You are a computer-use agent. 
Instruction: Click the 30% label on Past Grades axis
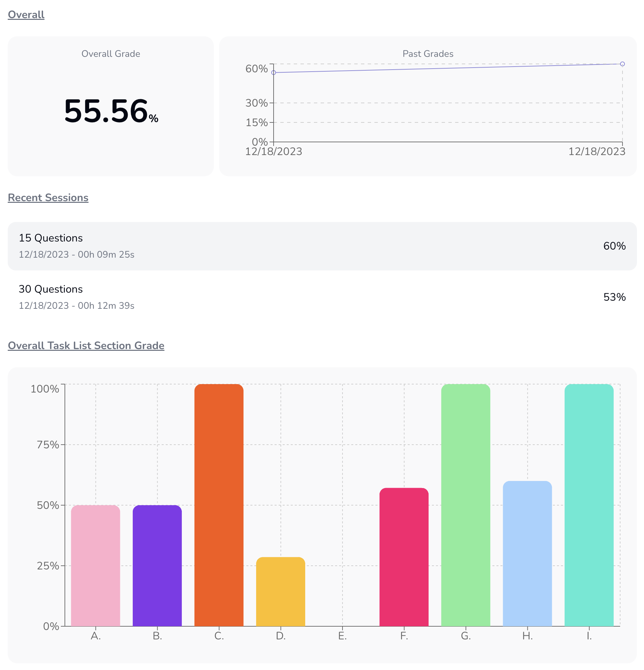(256, 103)
